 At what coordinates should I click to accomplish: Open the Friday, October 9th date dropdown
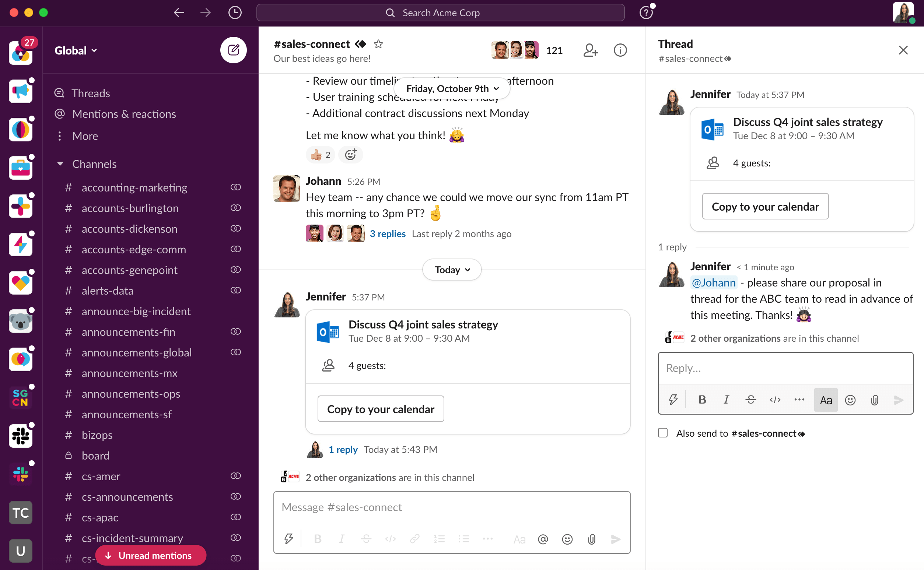[452, 88]
